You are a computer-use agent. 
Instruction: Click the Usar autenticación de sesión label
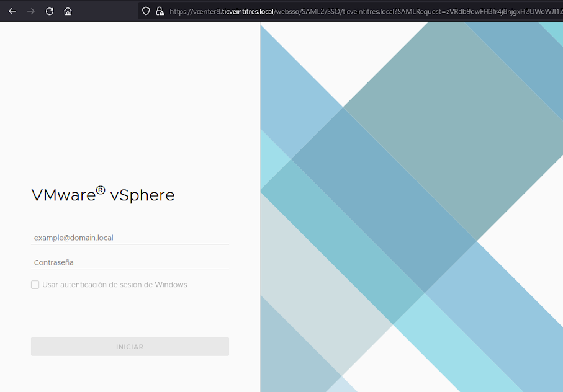click(115, 285)
